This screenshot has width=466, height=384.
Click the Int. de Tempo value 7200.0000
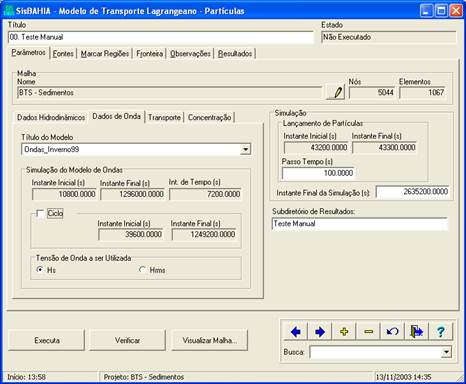[x=205, y=194]
